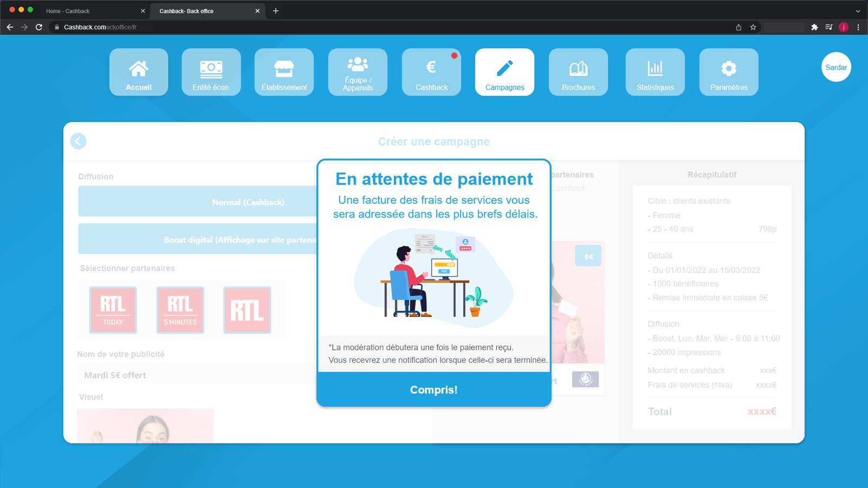Open the Brochures section
This screenshot has width=868, height=488.
[x=578, y=72]
